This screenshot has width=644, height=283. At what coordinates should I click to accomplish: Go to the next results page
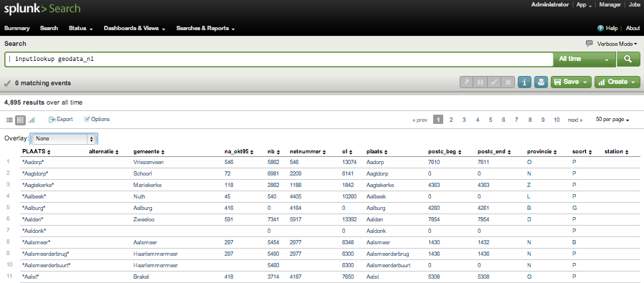coord(575,120)
